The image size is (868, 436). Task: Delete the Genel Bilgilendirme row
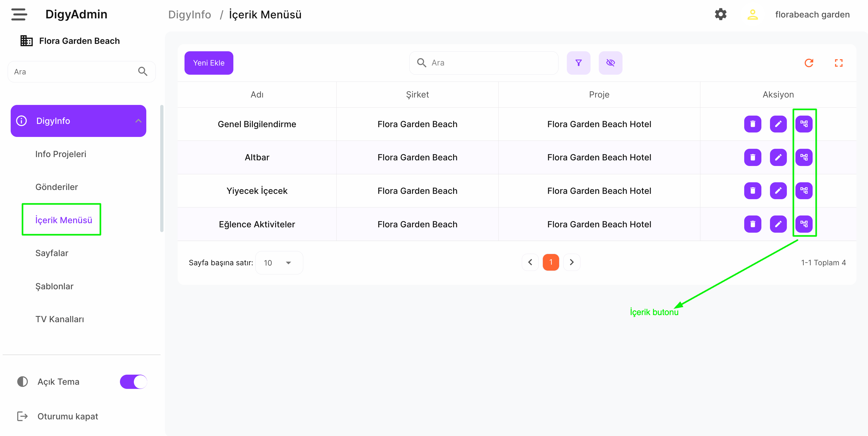point(753,124)
